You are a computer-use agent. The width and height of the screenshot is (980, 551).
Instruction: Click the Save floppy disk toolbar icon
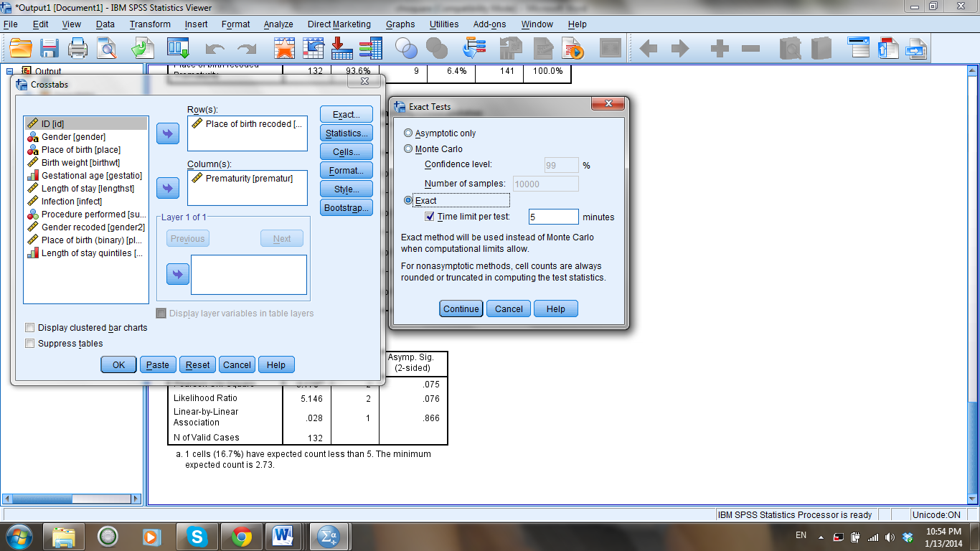click(x=49, y=48)
